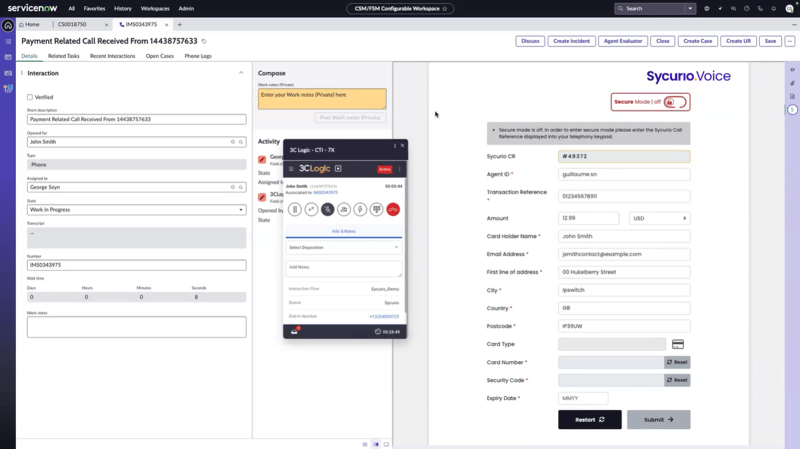The image size is (800, 449).
Task: Open the more actions ellipsis button
Action: (x=789, y=41)
